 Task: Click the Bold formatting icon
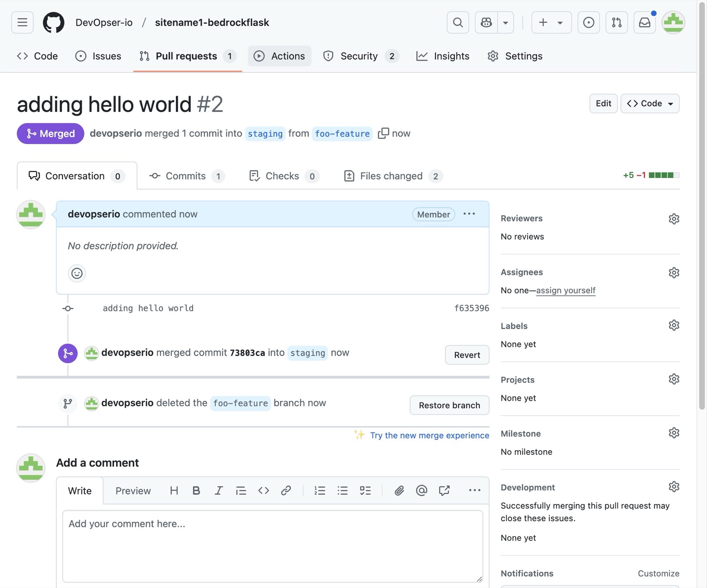(196, 490)
